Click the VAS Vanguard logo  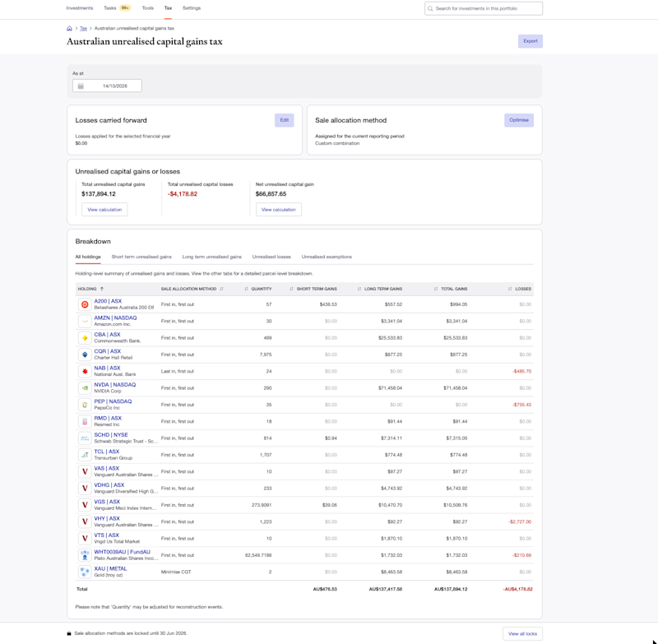(x=85, y=471)
